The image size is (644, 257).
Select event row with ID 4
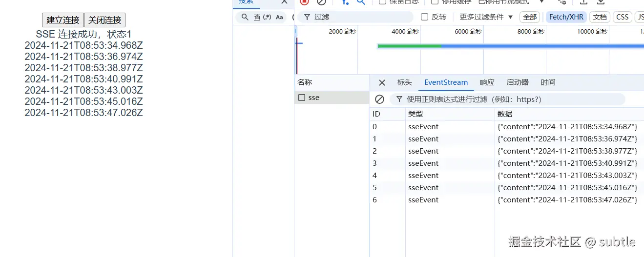[507, 176]
